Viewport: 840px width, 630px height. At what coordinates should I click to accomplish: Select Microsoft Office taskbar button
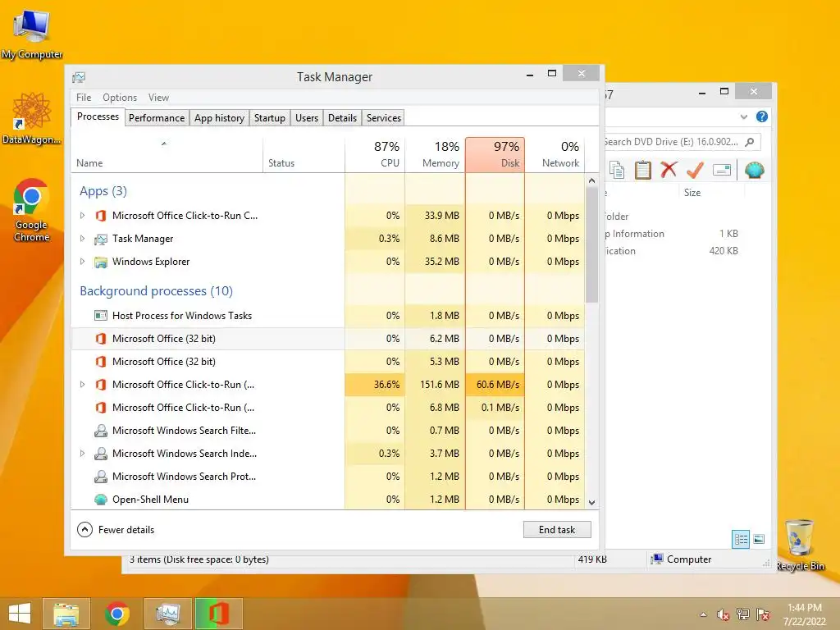pos(219,614)
